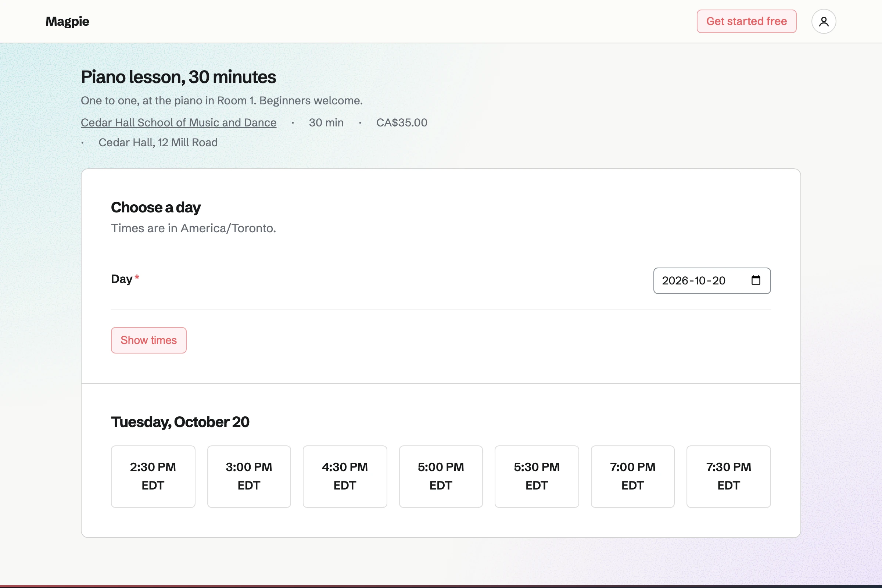Open Cedar Hall School of Music and Dance link

[x=179, y=123]
